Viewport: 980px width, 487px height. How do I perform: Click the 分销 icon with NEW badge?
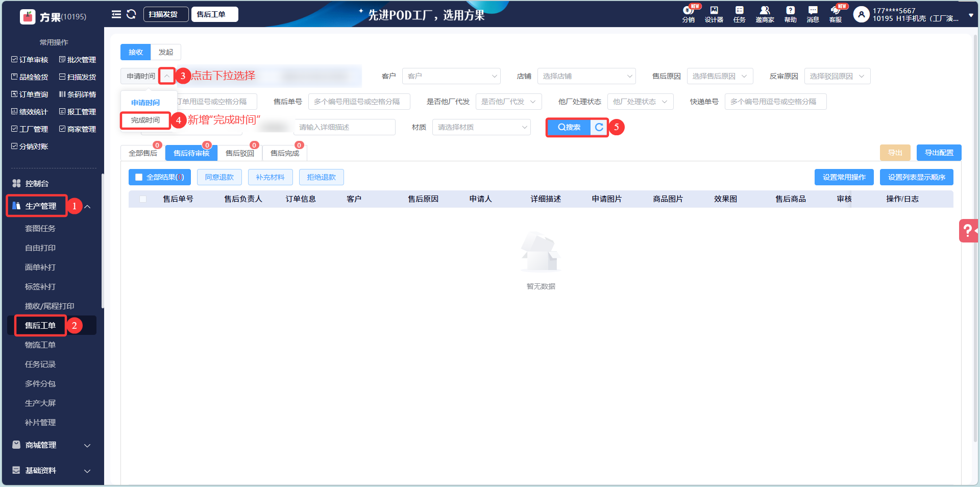click(689, 14)
